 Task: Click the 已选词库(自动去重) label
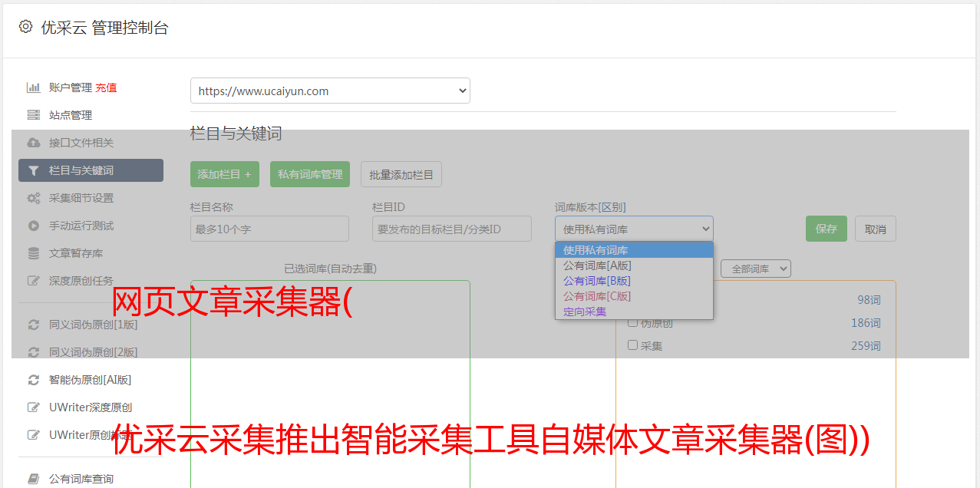330,269
